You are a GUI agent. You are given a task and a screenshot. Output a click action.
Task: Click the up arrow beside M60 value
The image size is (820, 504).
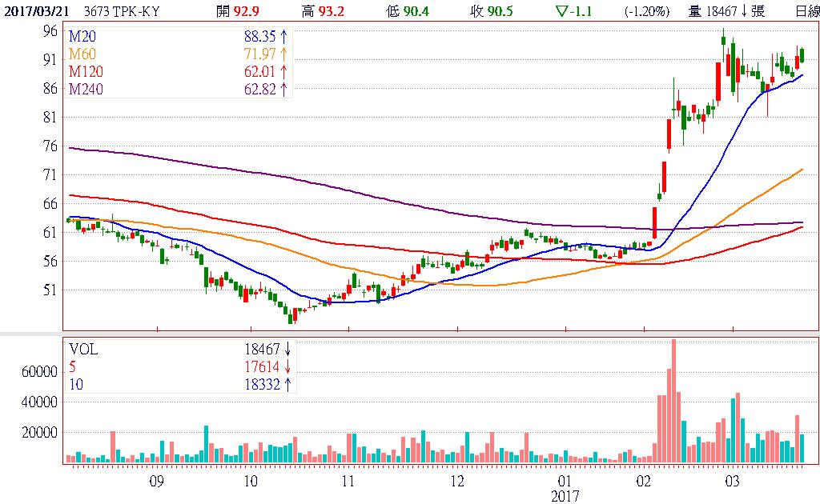[x=283, y=54]
